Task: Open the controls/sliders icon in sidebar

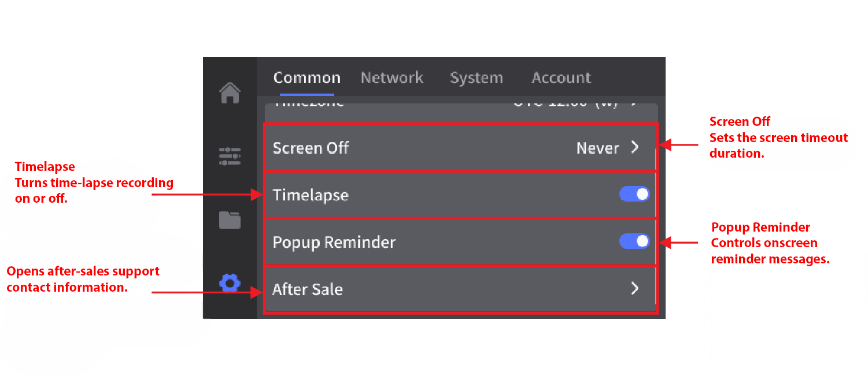Action: tap(230, 156)
